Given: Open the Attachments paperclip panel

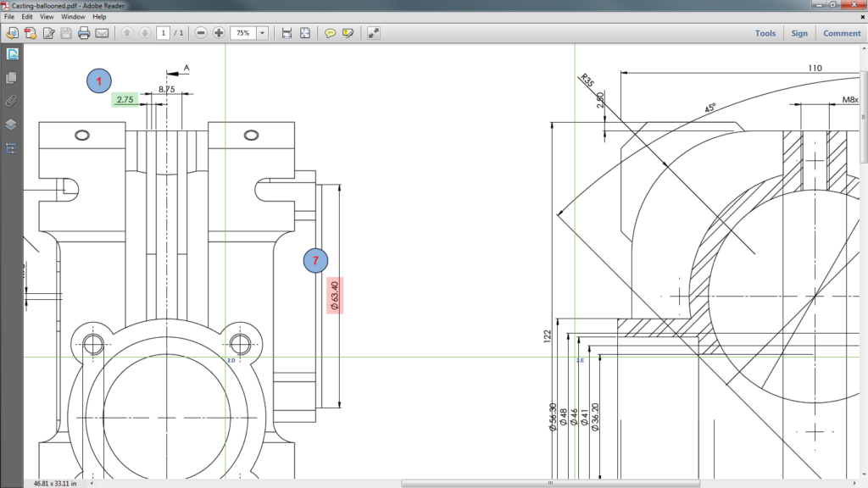Looking at the screenshot, I should coord(12,101).
